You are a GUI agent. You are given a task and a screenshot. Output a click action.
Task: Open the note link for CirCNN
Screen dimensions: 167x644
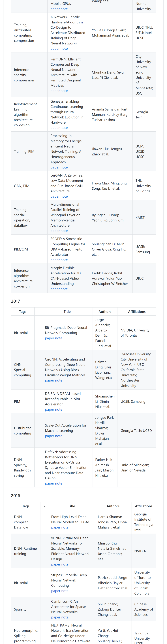pos(58,380)
